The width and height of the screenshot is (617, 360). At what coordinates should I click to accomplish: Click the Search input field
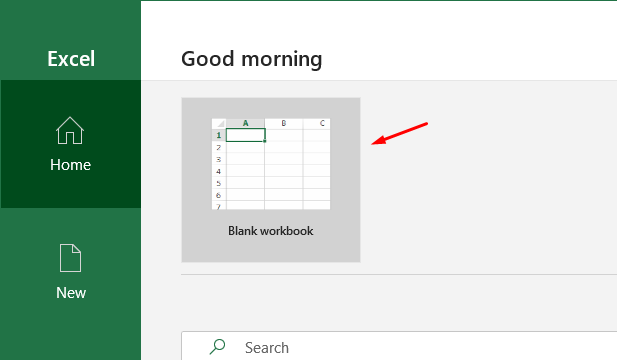[399, 347]
